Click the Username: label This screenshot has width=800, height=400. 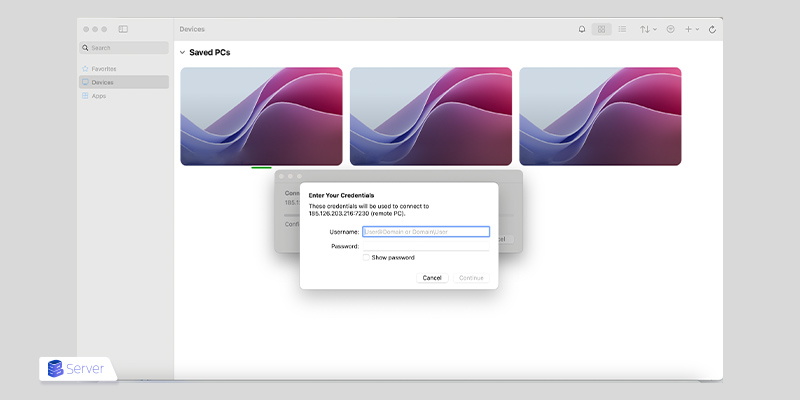(x=344, y=232)
